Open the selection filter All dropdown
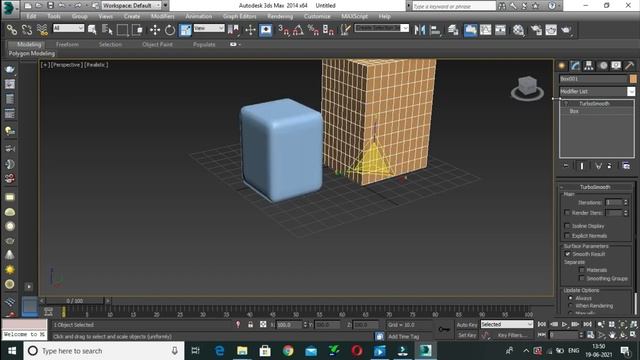Viewport: 640px width, 360px height. (69, 28)
